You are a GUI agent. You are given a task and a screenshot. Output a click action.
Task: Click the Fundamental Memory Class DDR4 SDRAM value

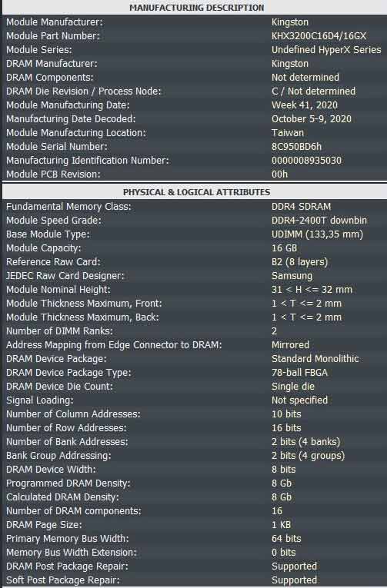point(301,207)
